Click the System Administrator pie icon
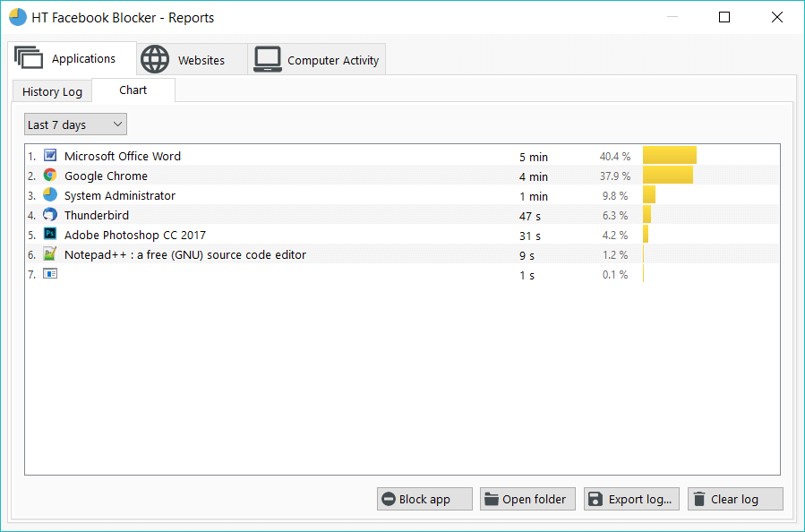Viewport: 805px width, 532px height. click(50, 194)
